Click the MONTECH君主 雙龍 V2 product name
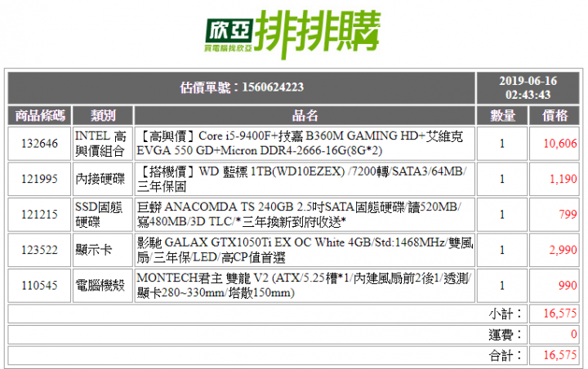Screen dimensions: 588x369 click(304, 286)
